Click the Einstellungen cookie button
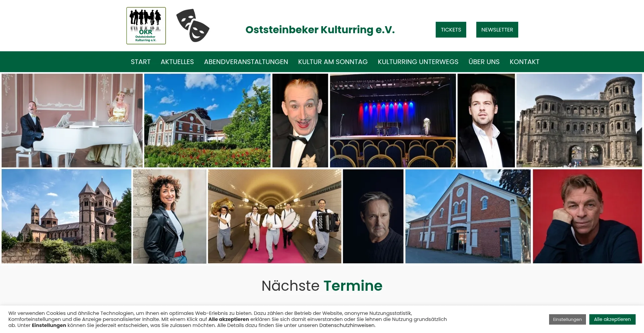Image resolution: width=644 pixels, height=333 pixels. (567, 319)
